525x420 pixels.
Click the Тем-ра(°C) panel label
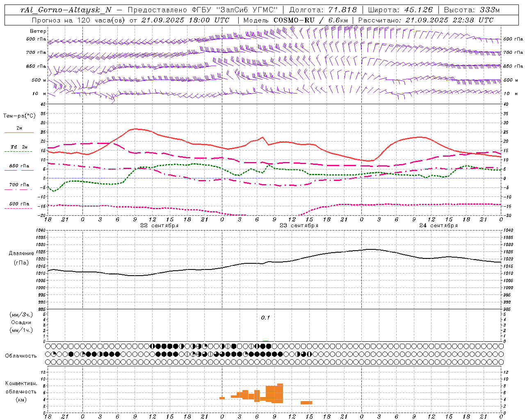[x=19, y=116]
